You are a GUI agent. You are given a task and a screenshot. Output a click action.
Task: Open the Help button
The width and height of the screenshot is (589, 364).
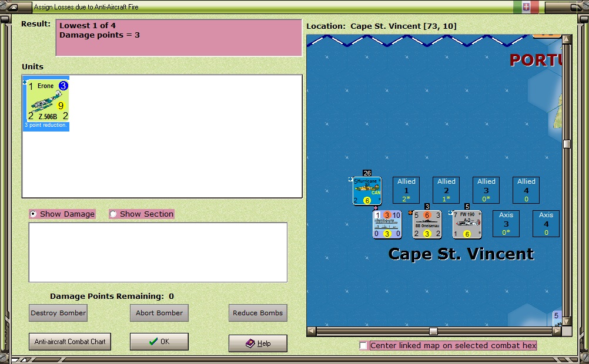click(x=257, y=343)
